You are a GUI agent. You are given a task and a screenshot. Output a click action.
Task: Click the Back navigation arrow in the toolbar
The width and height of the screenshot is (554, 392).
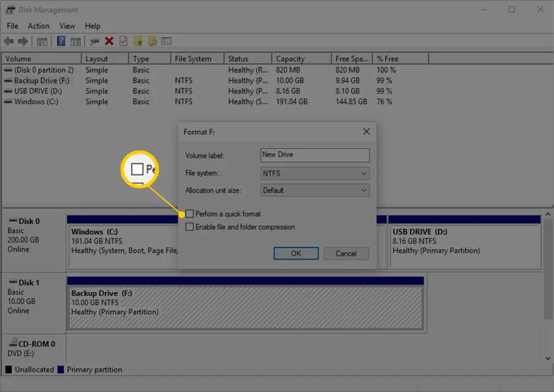point(8,41)
